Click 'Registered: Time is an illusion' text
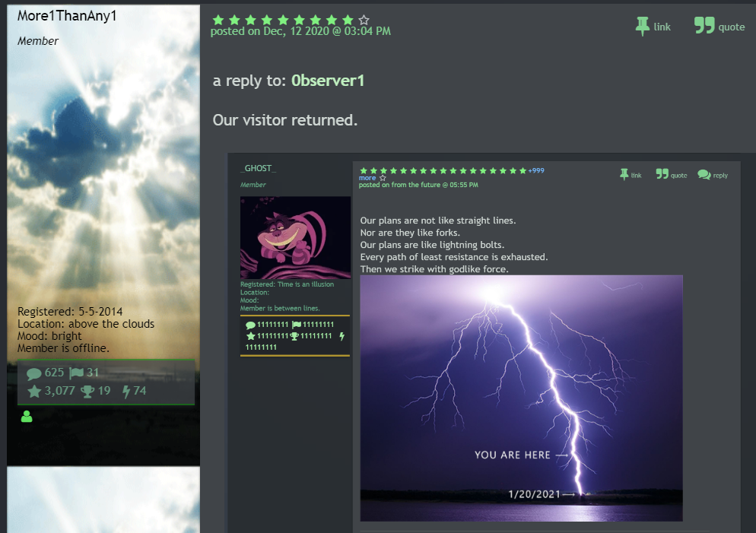Image resolution: width=756 pixels, height=533 pixels. (287, 284)
